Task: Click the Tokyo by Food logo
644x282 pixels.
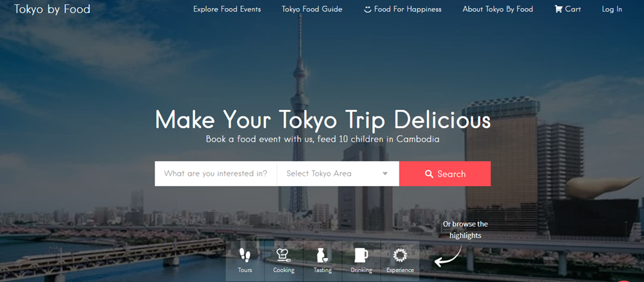Action: pyautogui.click(x=52, y=9)
